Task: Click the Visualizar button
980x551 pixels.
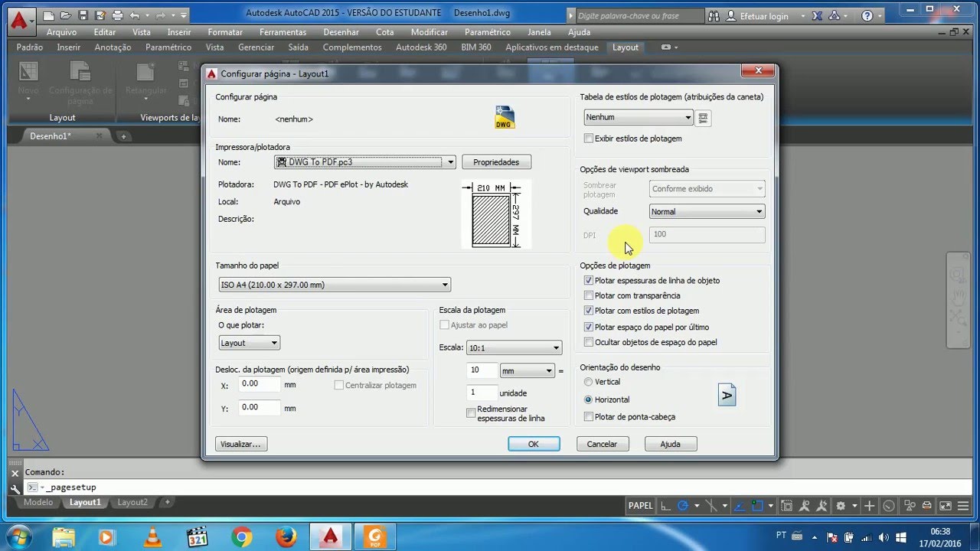Action: pos(241,444)
